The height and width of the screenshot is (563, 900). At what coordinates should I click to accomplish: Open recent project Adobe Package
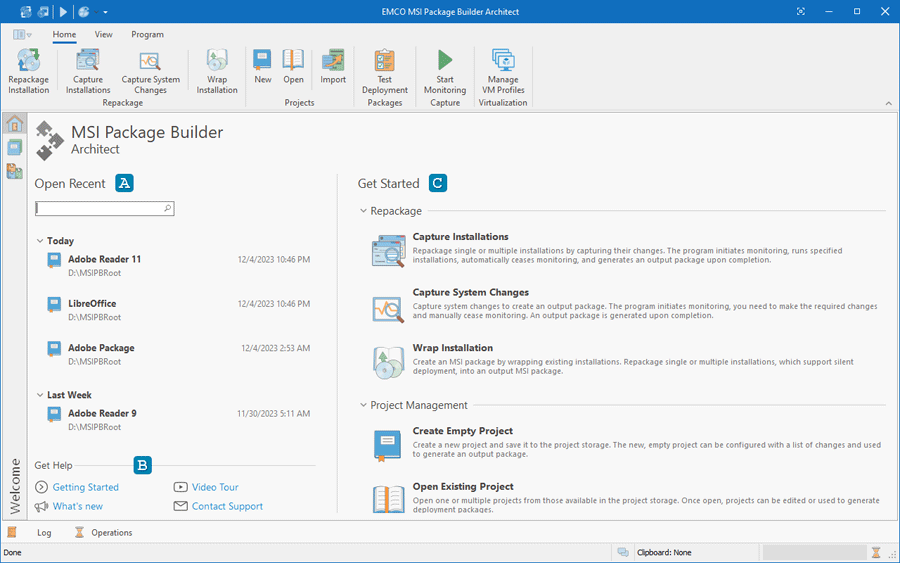[179, 354]
